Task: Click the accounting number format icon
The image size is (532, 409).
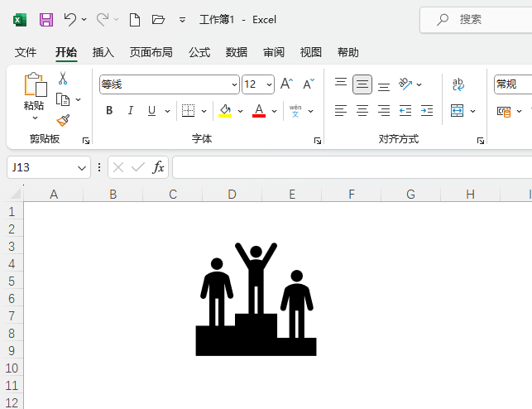Action: (x=504, y=111)
